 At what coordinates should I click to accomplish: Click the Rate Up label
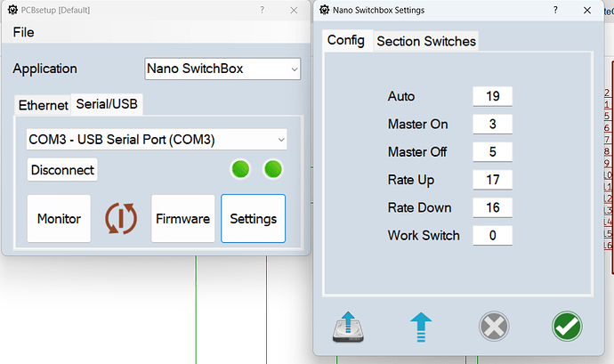tap(411, 181)
